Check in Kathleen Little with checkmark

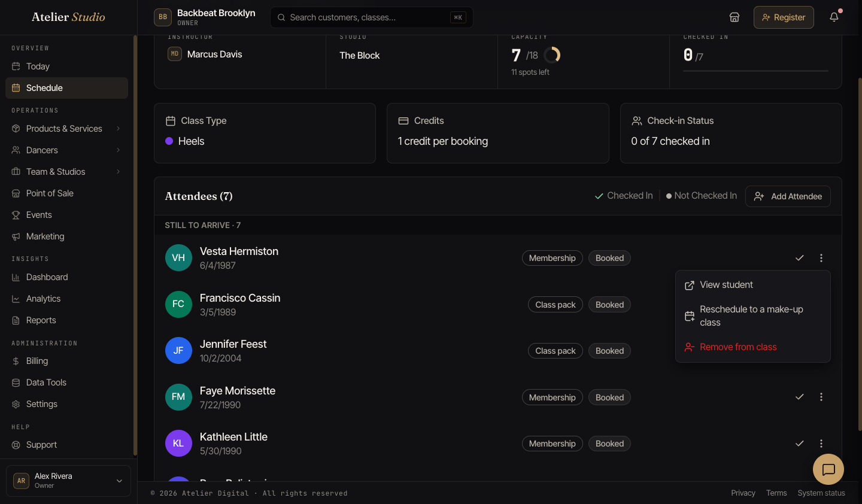[799, 444]
